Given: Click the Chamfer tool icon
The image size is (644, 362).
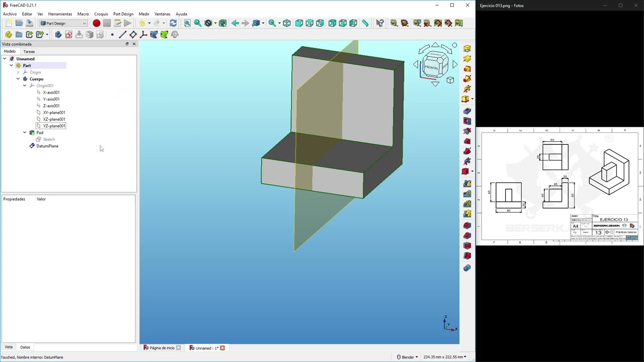Looking at the screenshot, I should (467, 235).
